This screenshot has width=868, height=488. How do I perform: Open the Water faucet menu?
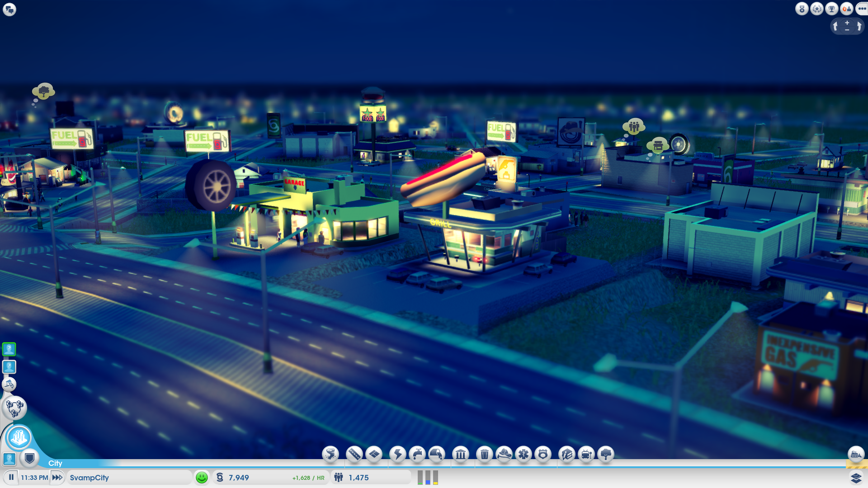click(417, 454)
